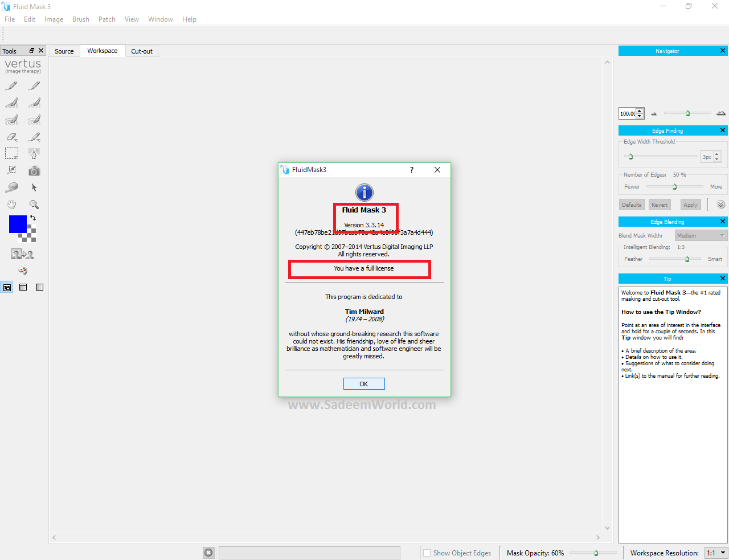Image resolution: width=729 pixels, height=560 pixels.
Task: Switch to the Cut-out tab
Action: click(x=142, y=51)
